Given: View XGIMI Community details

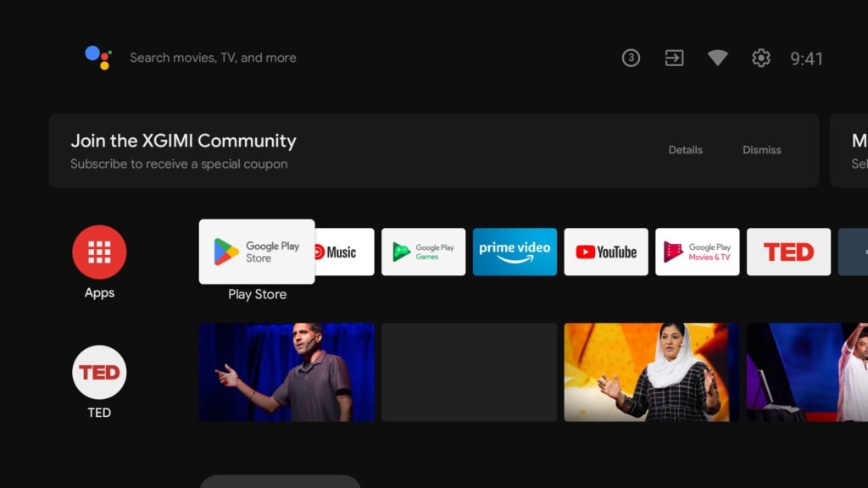Looking at the screenshot, I should tap(685, 150).
